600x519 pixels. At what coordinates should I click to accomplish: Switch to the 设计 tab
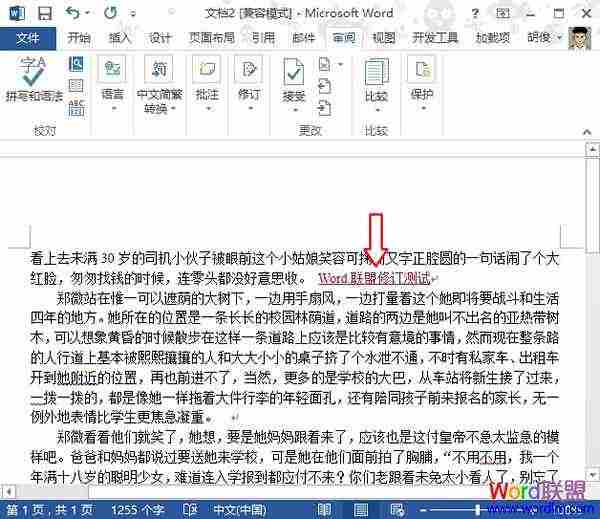(160, 38)
